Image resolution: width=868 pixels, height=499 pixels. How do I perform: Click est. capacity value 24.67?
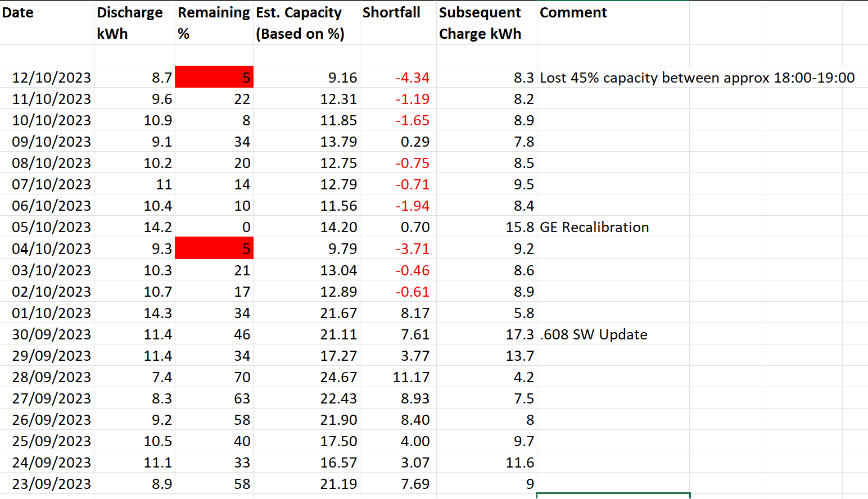pyautogui.click(x=306, y=377)
